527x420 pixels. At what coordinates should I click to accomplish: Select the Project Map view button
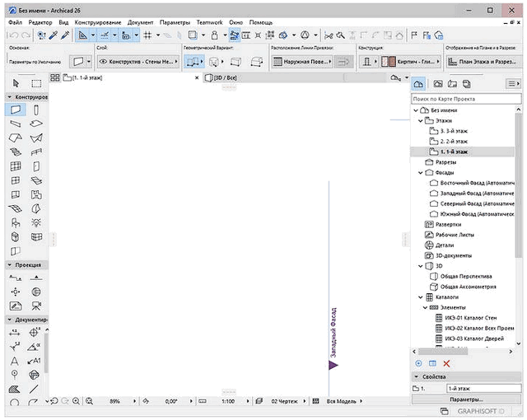click(x=418, y=84)
